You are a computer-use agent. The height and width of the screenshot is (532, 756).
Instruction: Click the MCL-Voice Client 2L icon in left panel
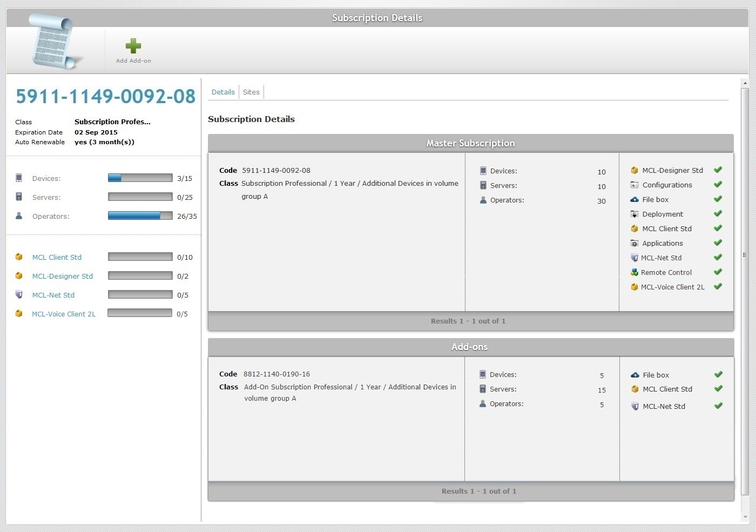(19, 313)
